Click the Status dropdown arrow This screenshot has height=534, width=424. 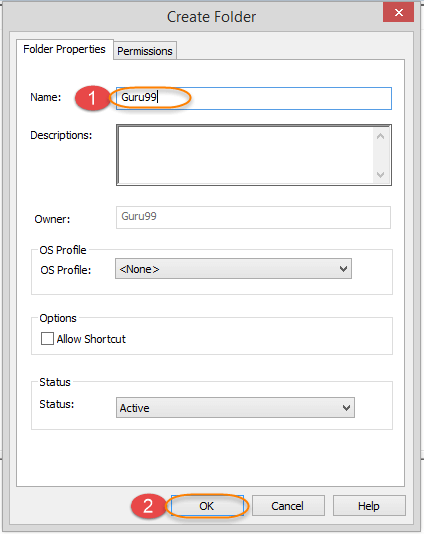click(346, 408)
